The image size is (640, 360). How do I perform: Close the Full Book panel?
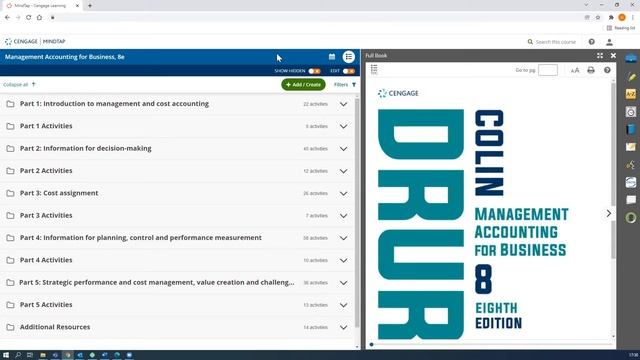613,56
